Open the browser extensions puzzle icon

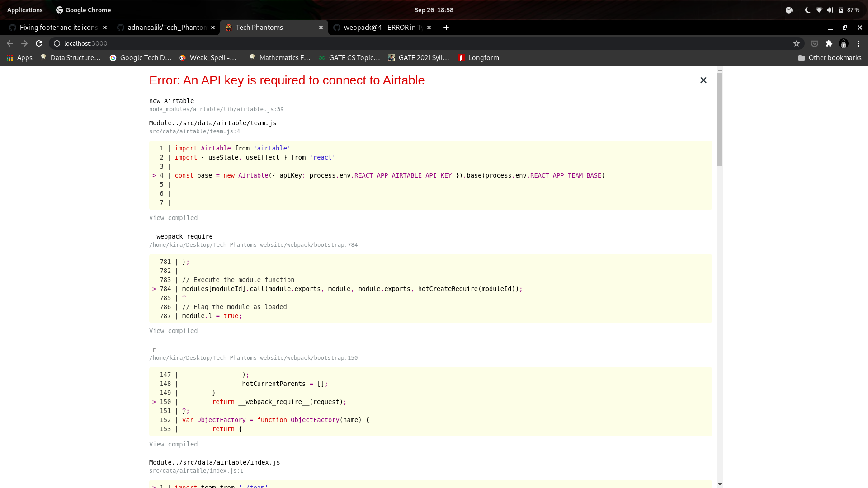click(x=830, y=43)
